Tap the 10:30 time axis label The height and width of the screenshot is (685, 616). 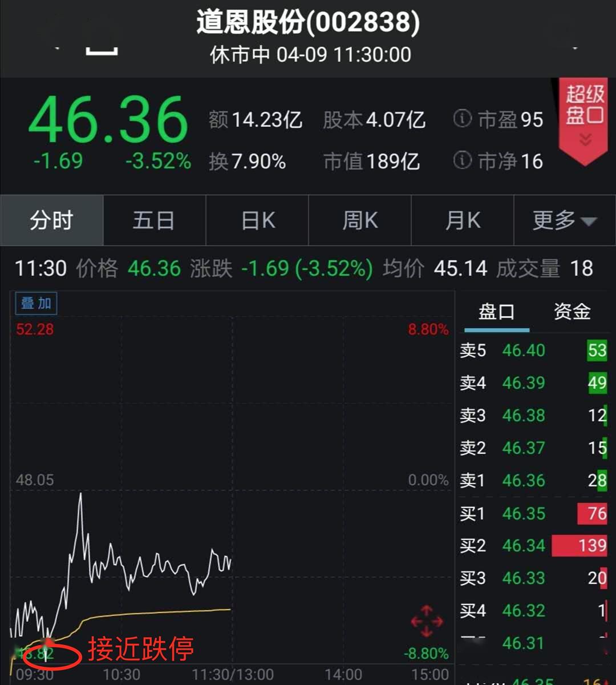click(x=121, y=675)
